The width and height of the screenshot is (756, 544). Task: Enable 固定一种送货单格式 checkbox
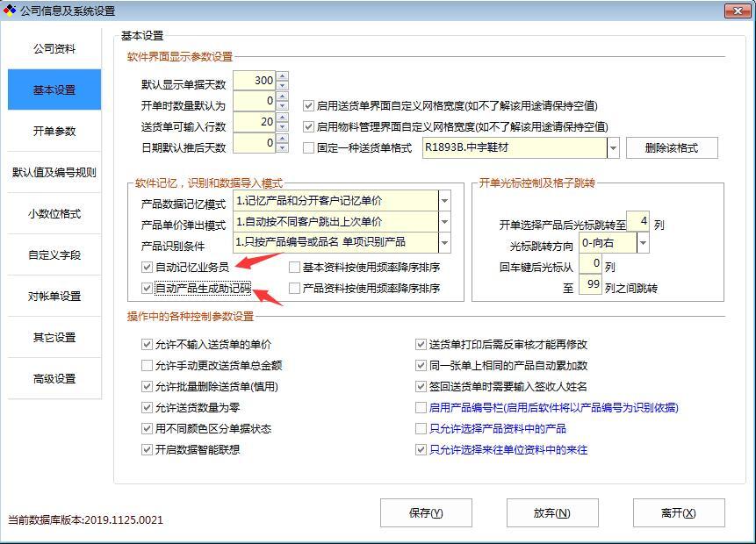click(x=308, y=148)
